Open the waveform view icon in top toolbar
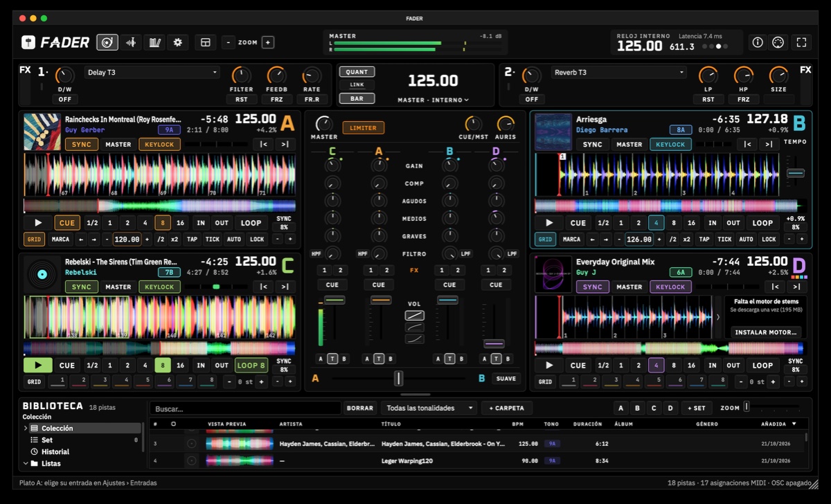831x504 pixels. [x=131, y=42]
